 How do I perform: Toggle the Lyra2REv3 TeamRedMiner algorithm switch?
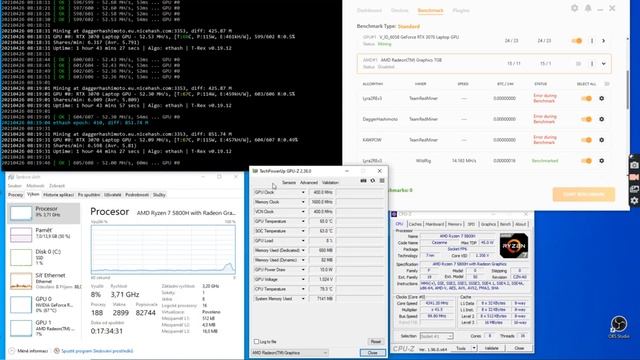tap(587, 98)
